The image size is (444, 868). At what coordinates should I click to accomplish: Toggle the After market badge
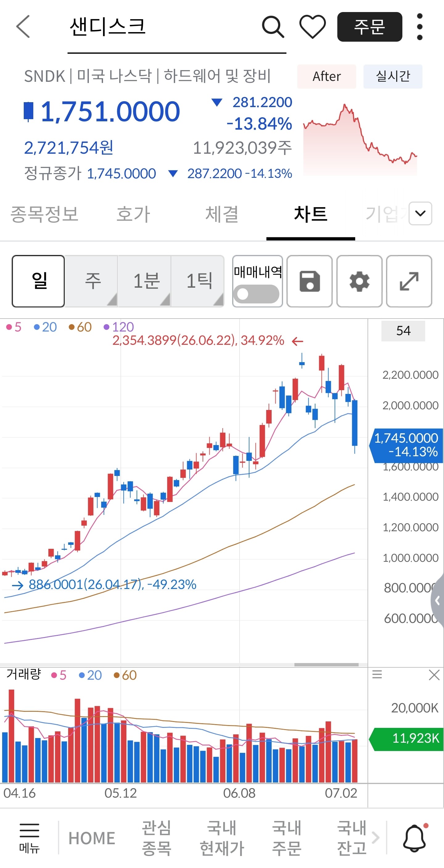coord(327,77)
